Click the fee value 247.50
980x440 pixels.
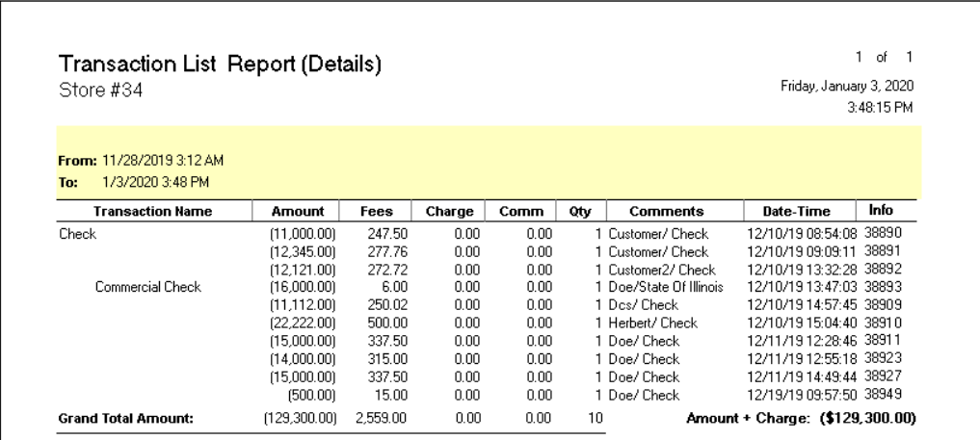pyautogui.click(x=387, y=234)
